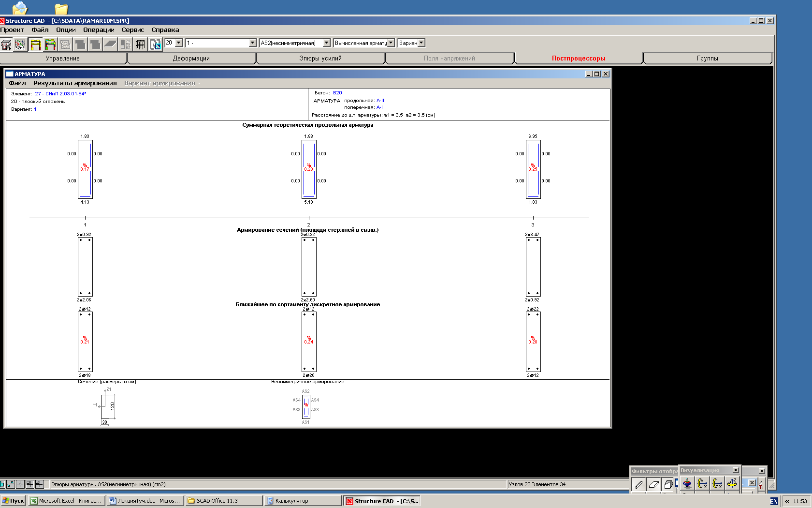Switch to the Управление tab
The width and height of the screenshot is (812, 508).
coord(63,58)
